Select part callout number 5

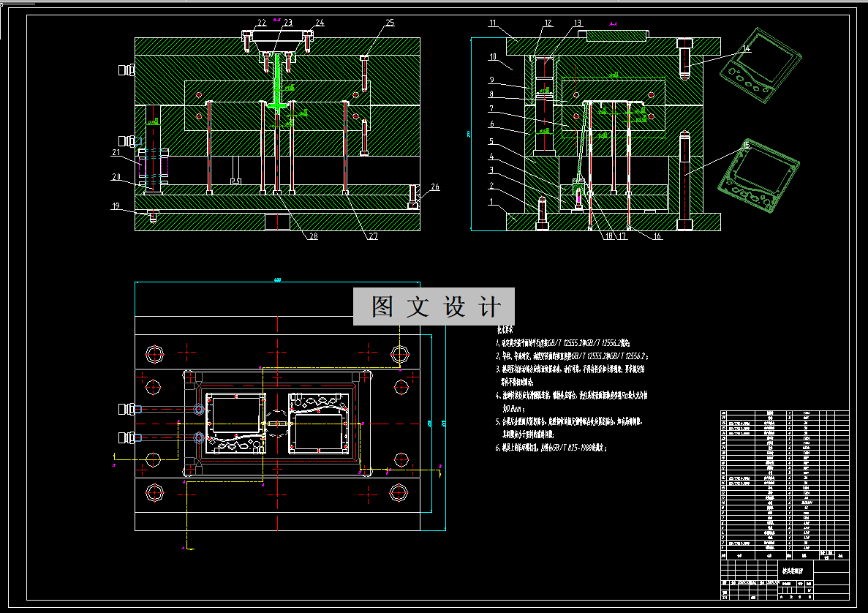point(491,142)
